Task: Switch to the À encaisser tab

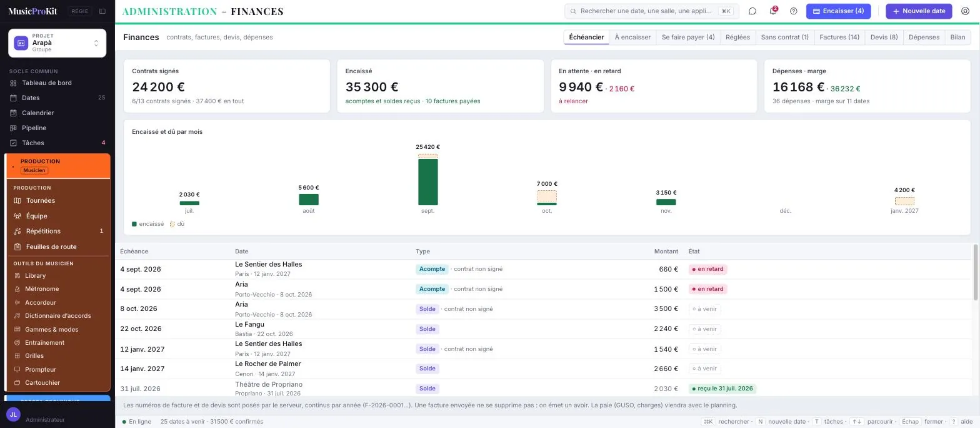Action: point(632,38)
